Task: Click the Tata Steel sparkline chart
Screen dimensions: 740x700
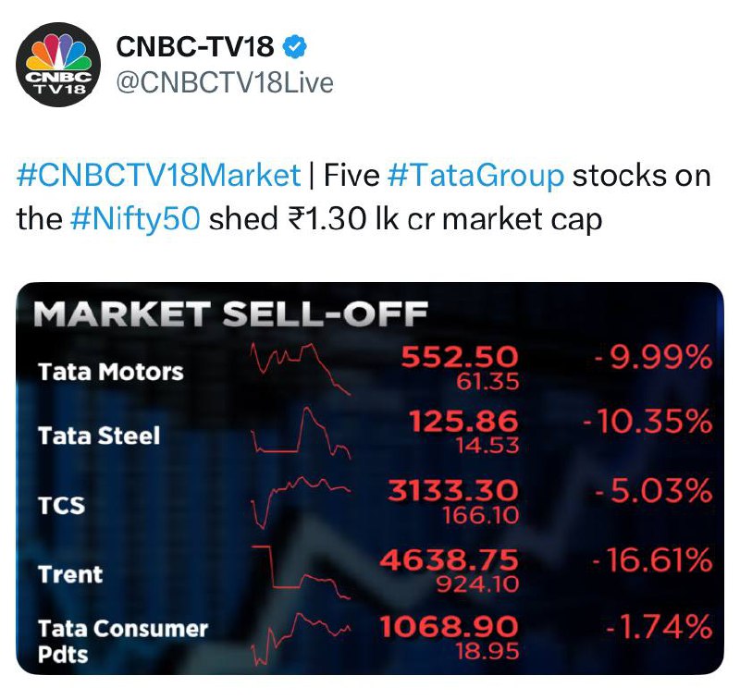Action: click(301, 433)
